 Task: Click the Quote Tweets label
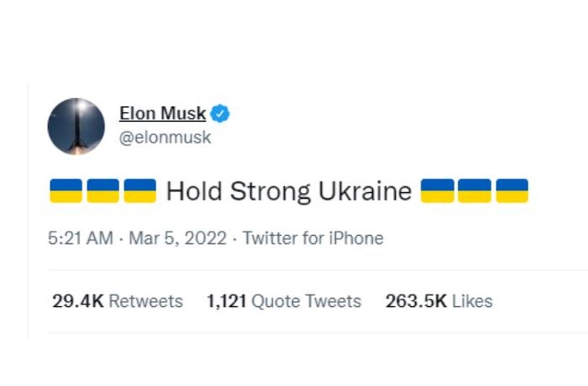coord(306,301)
